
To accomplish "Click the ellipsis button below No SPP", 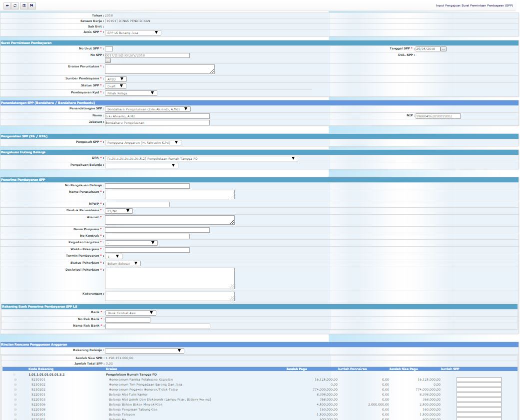I will point(107,60).
